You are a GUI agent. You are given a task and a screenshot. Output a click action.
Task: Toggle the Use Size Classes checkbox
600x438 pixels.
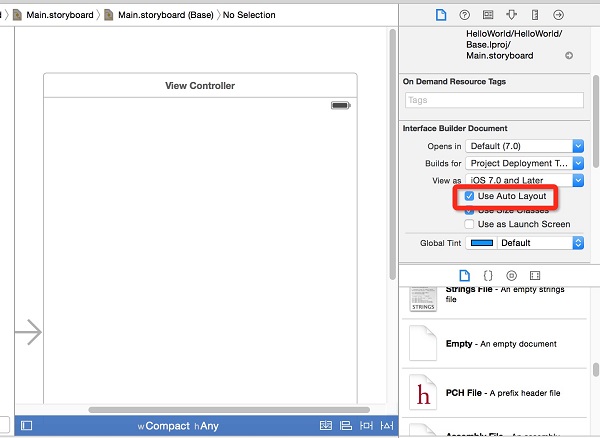pos(470,210)
